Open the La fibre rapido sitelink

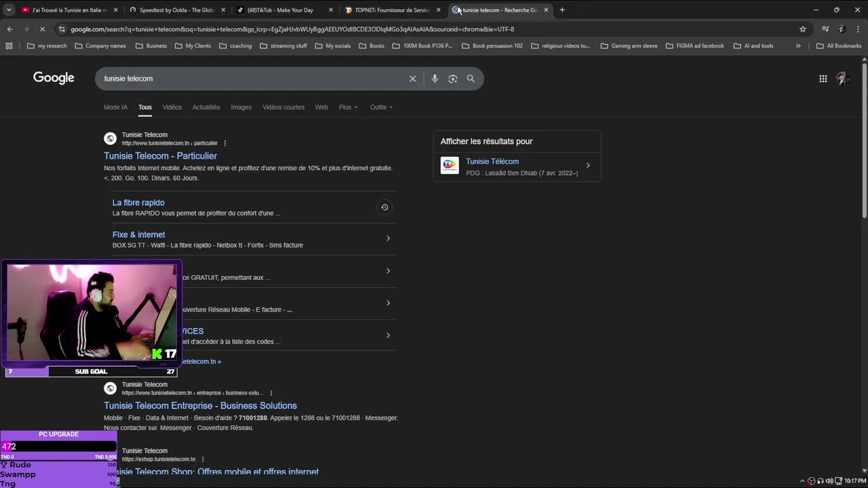(x=138, y=203)
